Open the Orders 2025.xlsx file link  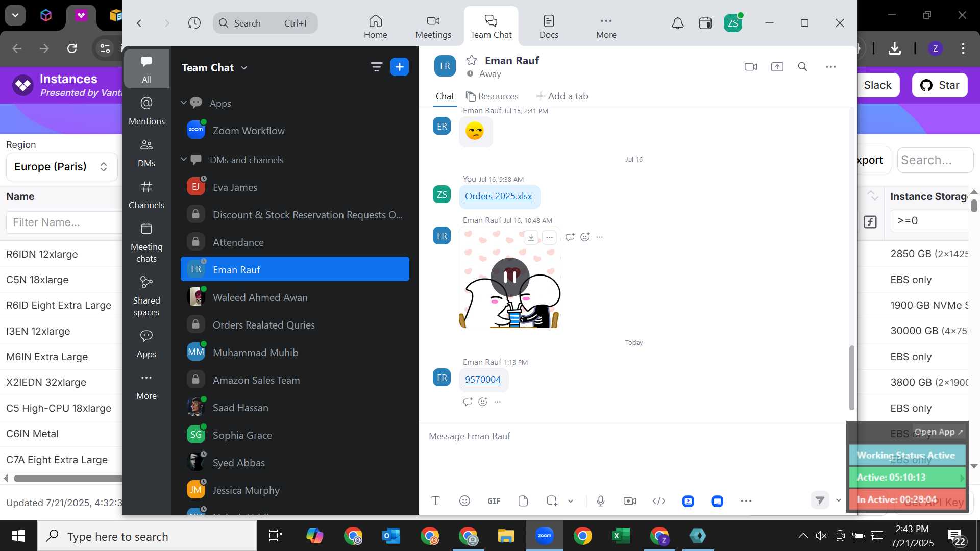click(498, 196)
